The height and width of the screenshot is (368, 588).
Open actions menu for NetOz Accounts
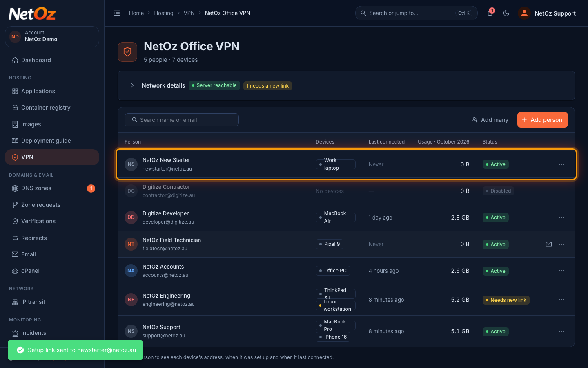pos(562,271)
